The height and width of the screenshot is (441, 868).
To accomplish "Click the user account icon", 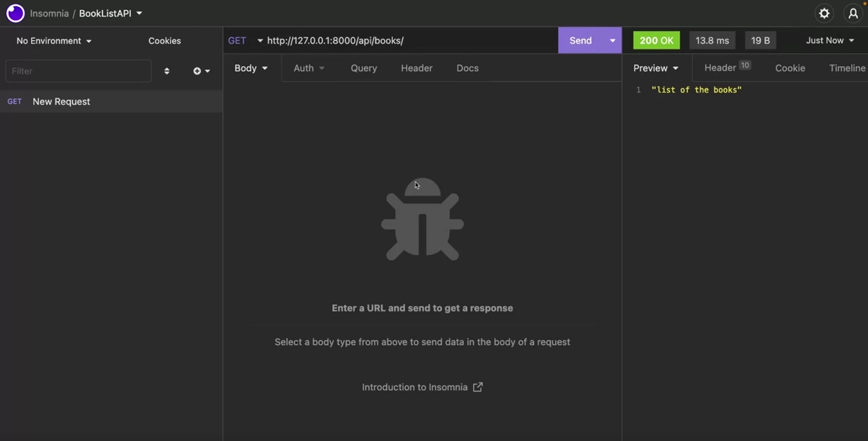I will pyautogui.click(x=853, y=13).
